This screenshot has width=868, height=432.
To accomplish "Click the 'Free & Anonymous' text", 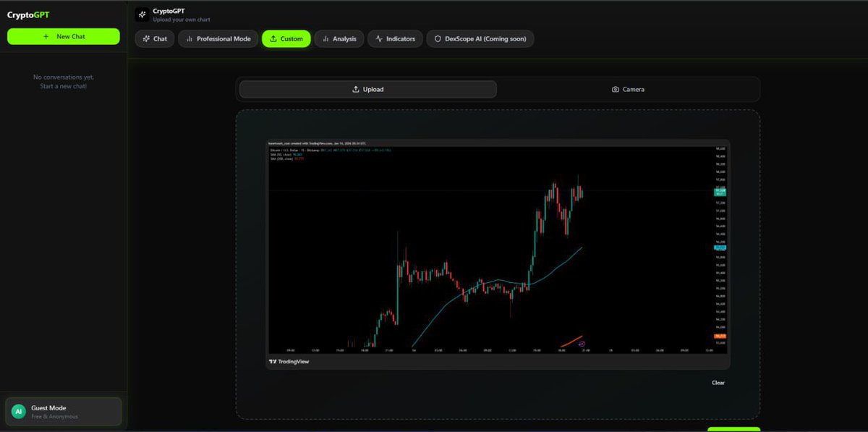I will click(54, 417).
